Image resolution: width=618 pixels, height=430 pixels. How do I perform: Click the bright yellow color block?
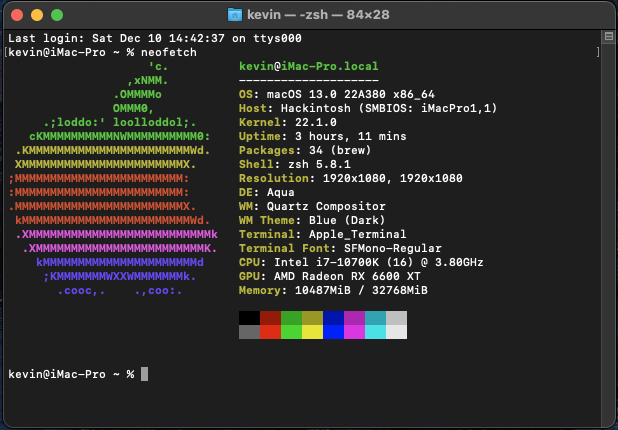tap(312, 332)
